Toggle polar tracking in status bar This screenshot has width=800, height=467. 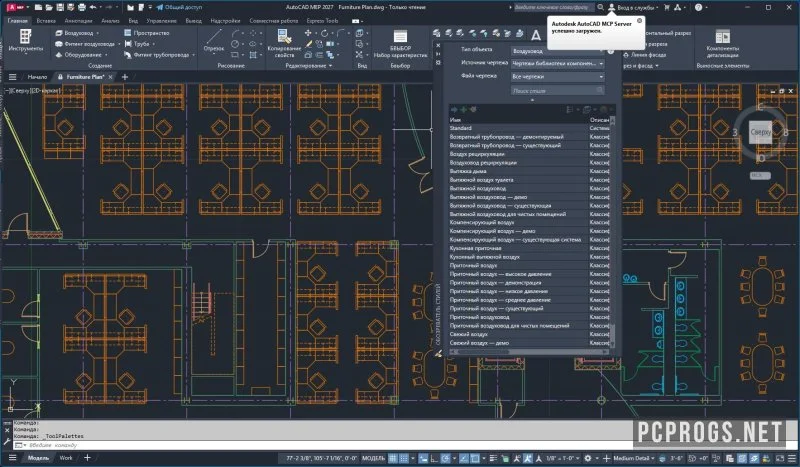(x=445, y=458)
